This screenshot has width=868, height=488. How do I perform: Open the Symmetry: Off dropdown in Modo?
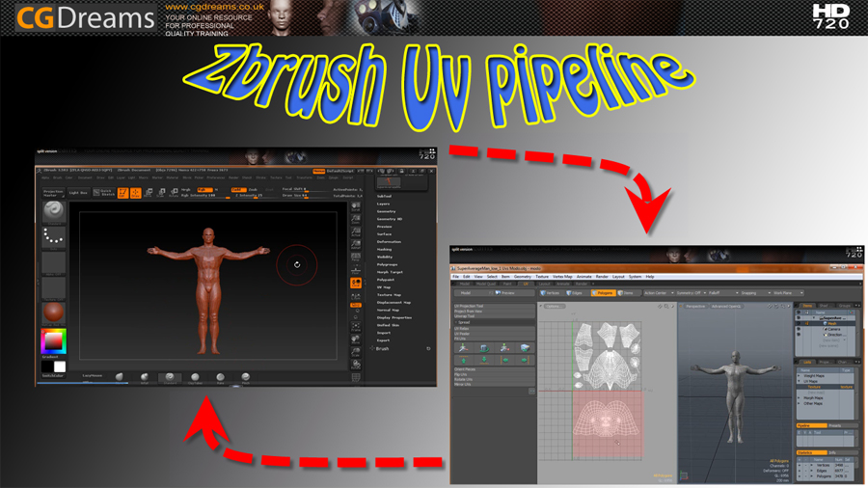pos(692,292)
